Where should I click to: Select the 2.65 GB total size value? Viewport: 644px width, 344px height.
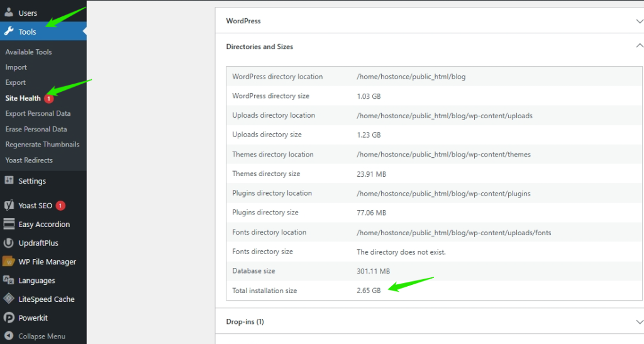tap(369, 290)
